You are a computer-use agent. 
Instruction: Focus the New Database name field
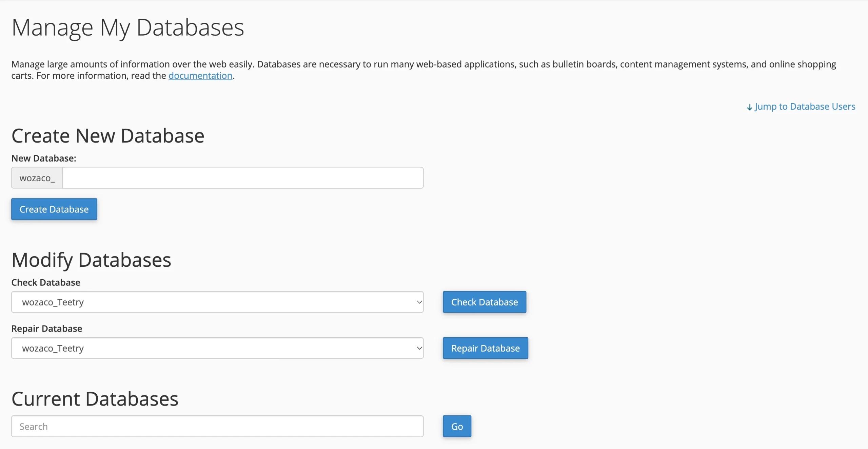[x=243, y=178]
